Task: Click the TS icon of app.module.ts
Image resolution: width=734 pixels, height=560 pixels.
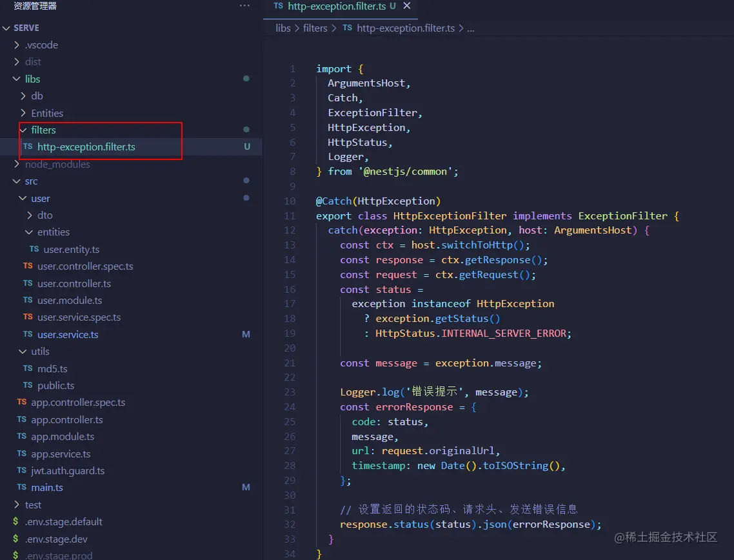Action: pos(21,436)
